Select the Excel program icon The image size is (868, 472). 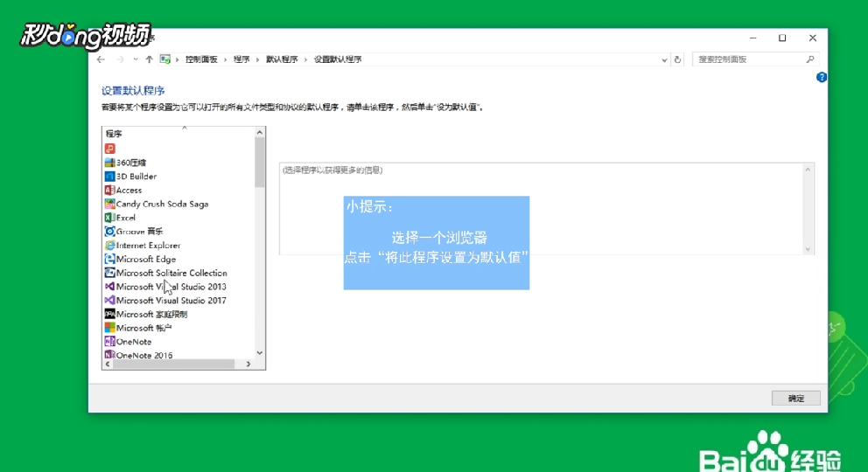(x=109, y=218)
